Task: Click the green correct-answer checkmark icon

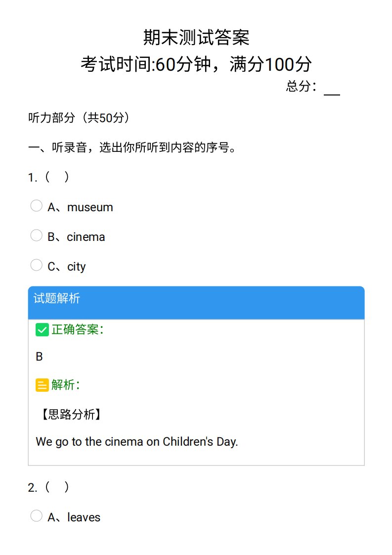Action: coord(42,330)
